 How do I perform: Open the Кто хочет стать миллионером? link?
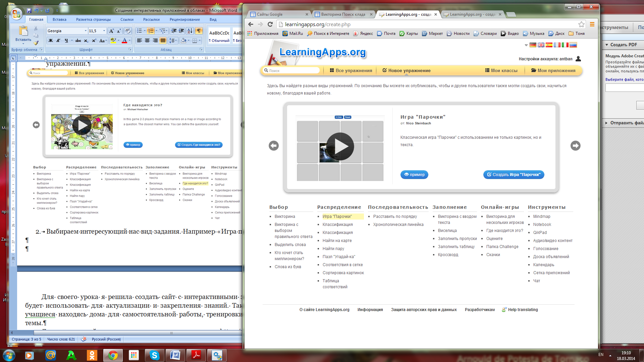[x=289, y=256]
